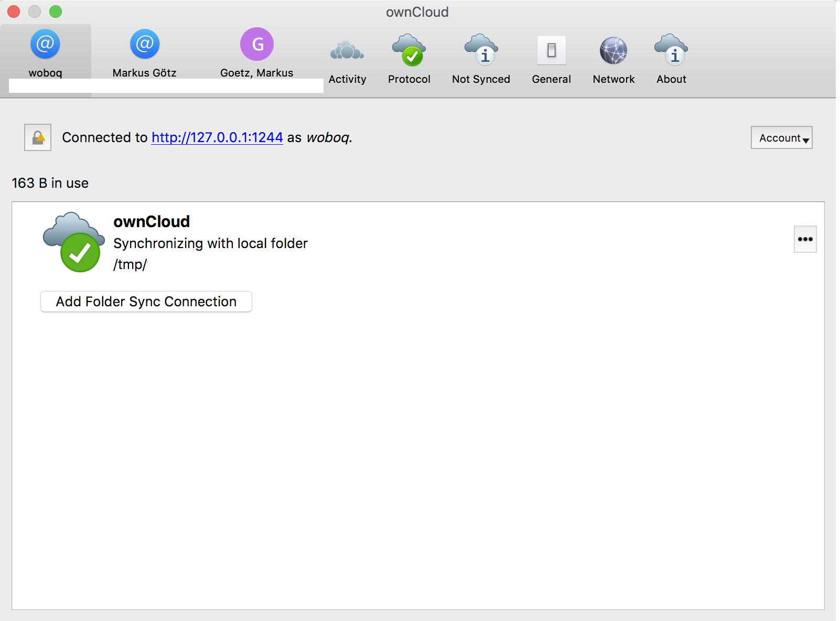Expand the Account dropdown menu
The image size is (840, 621).
click(x=782, y=137)
